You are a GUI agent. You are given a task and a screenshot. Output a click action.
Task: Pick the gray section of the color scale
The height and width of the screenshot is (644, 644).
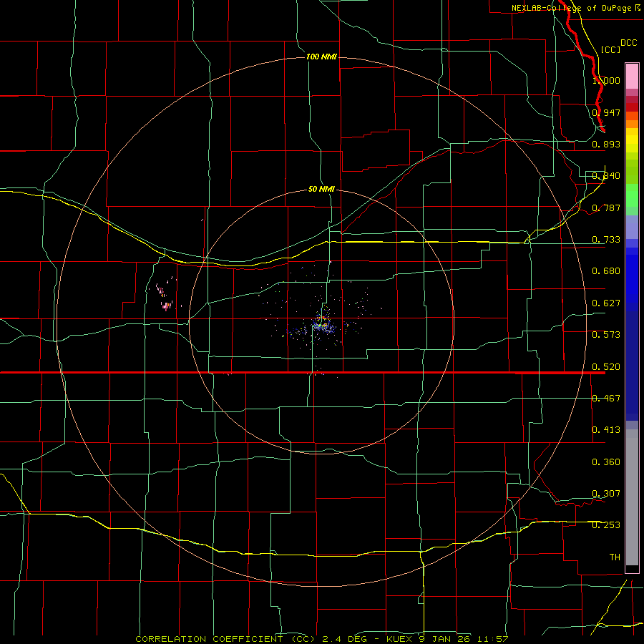632,497
